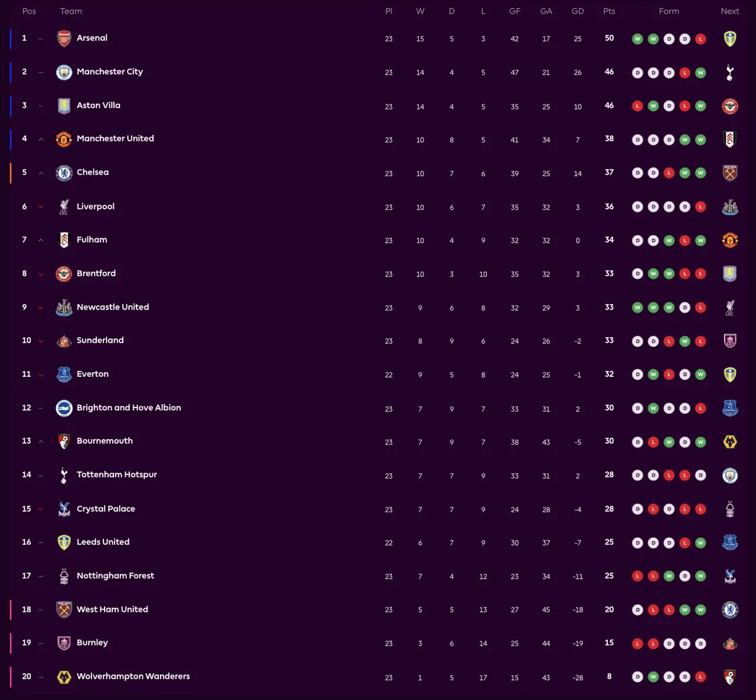The width and height of the screenshot is (756, 700).
Task: Click the Wolves crest in Bournemouth's Next column
Action: [x=730, y=442]
